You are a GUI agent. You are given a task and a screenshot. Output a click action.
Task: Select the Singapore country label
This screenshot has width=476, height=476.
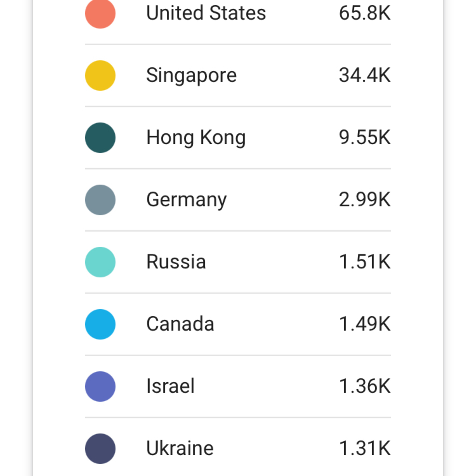point(192,75)
